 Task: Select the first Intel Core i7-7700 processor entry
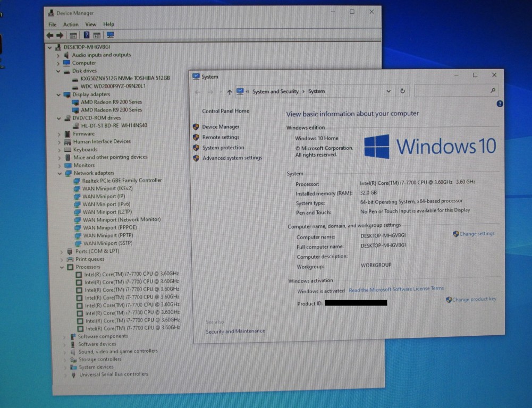tap(132, 274)
